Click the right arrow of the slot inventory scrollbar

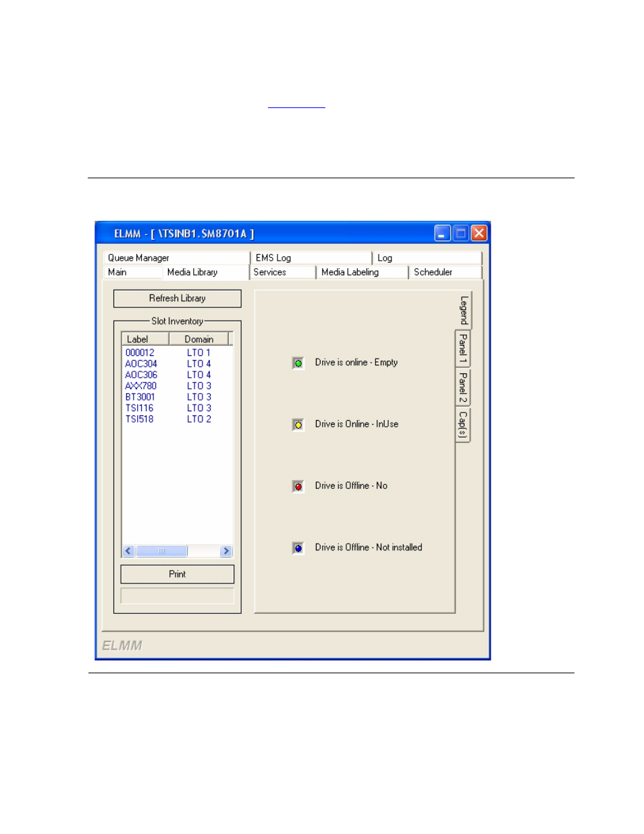[226, 551]
